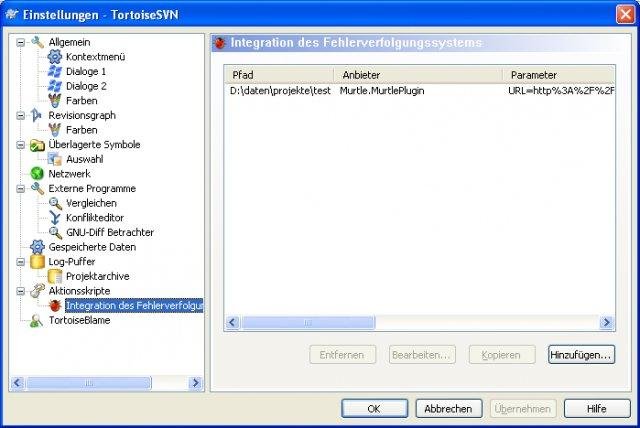
Task: Click the list's horizontal scrollbar thumb
Action: pyautogui.click(x=308, y=322)
